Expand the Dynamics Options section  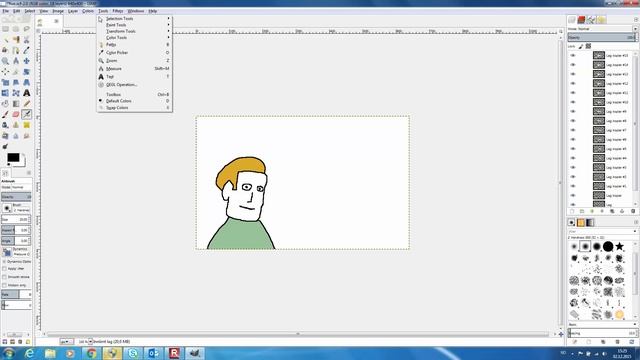point(4,261)
